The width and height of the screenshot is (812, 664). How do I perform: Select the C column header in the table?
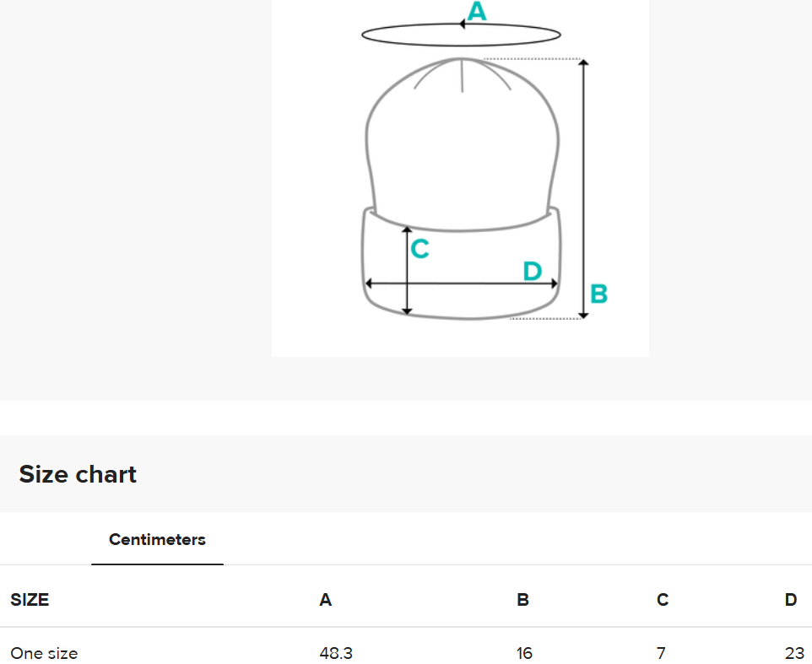click(663, 599)
